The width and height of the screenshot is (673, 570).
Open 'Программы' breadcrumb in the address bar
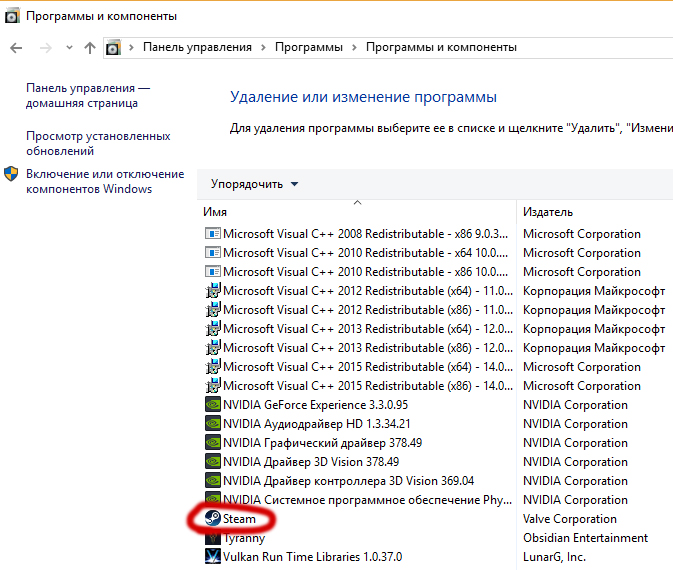[309, 47]
